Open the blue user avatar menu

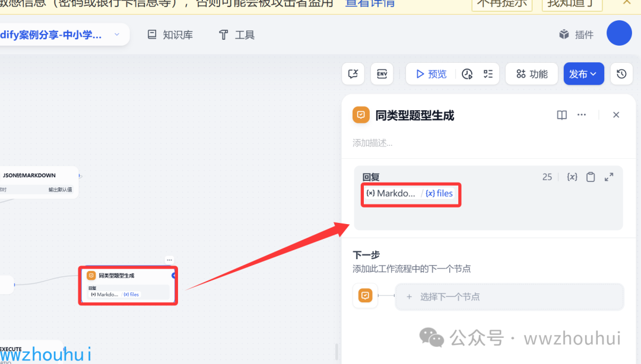point(619,33)
